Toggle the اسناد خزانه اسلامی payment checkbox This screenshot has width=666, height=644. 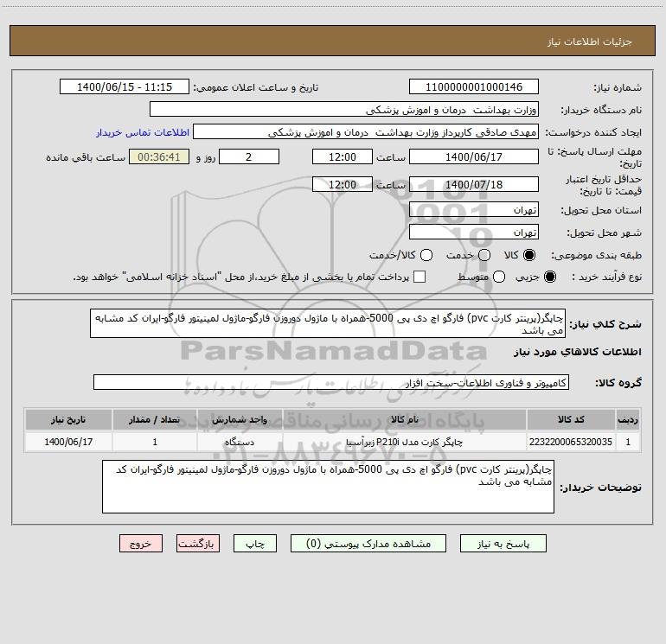click(x=419, y=277)
